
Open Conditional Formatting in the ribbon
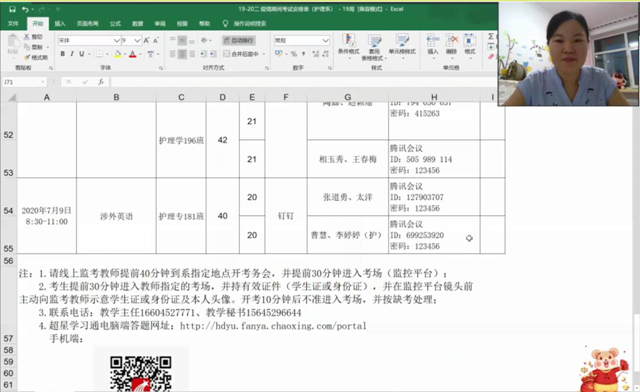tap(349, 45)
